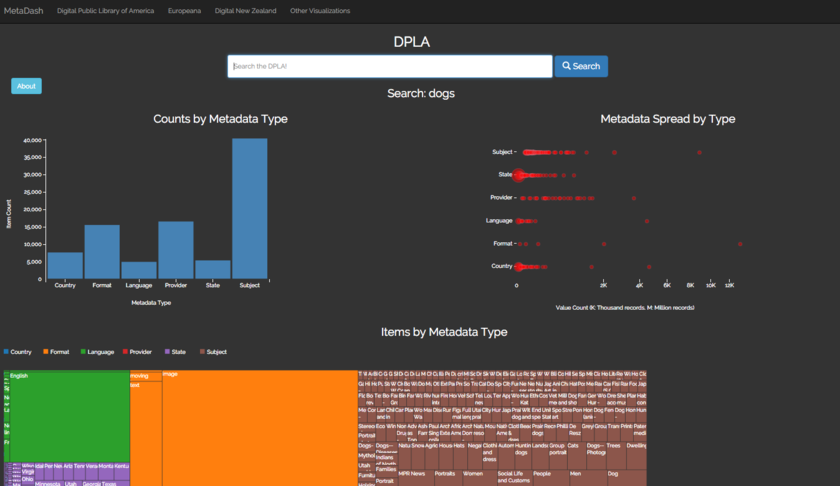Click the orange Format legend swatch
Screen dimensions: 840x486
click(x=46, y=352)
